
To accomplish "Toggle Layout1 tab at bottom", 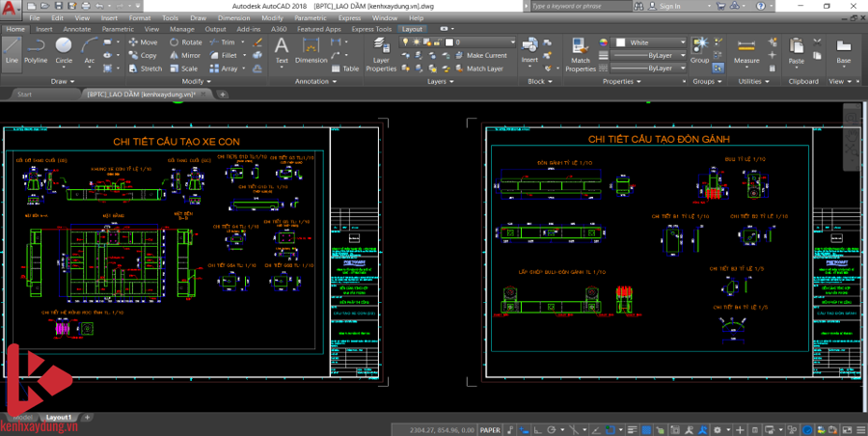I will [59, 418].
